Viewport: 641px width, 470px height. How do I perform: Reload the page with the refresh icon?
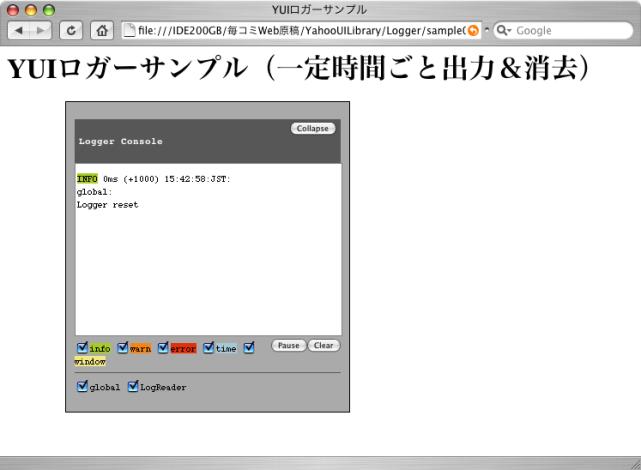[x=71, y=30]
